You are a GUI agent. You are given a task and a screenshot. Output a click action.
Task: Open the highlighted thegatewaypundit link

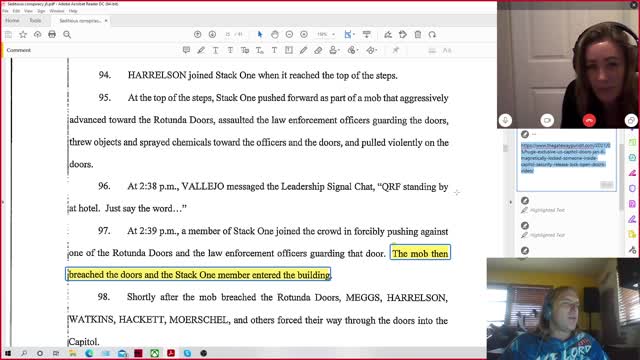[x=565, y=158]
